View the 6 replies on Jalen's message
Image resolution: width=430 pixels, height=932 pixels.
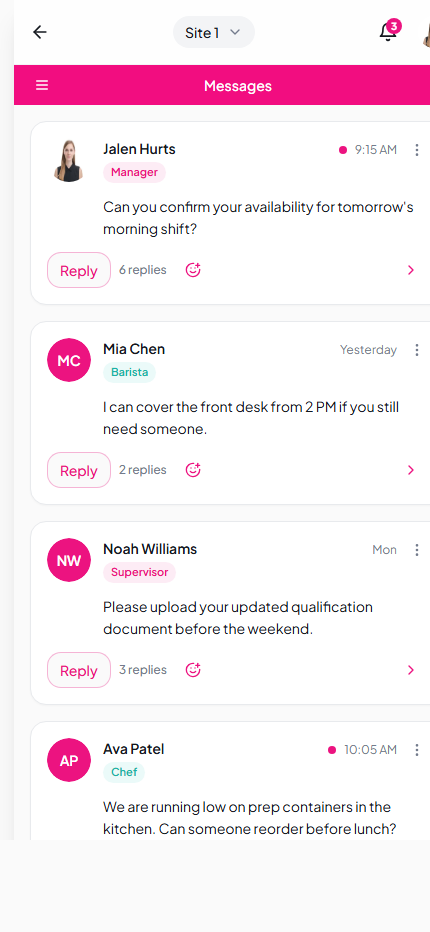pyautogui.click(x=143, y=270)
